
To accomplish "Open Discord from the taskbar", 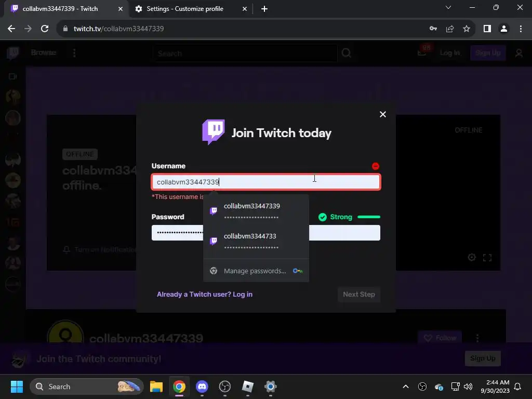I will tap(202, 387).
